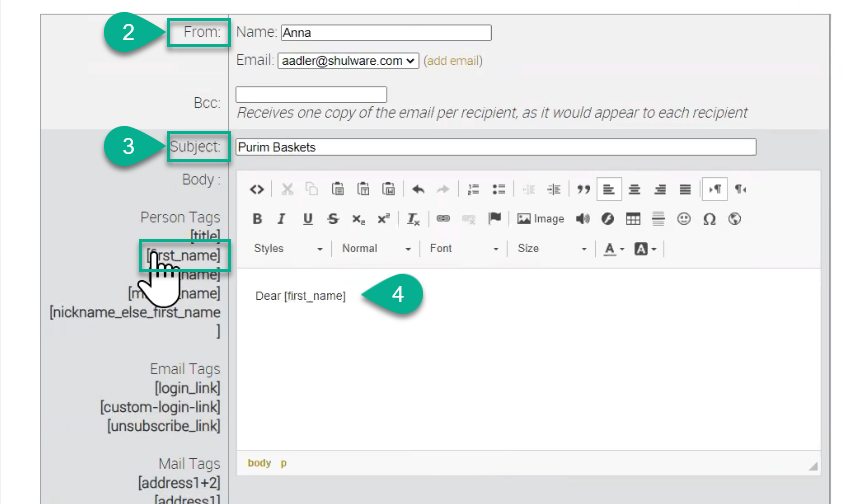Open the Size dropdown
This screenshot has height=504, width=868.
551,248
